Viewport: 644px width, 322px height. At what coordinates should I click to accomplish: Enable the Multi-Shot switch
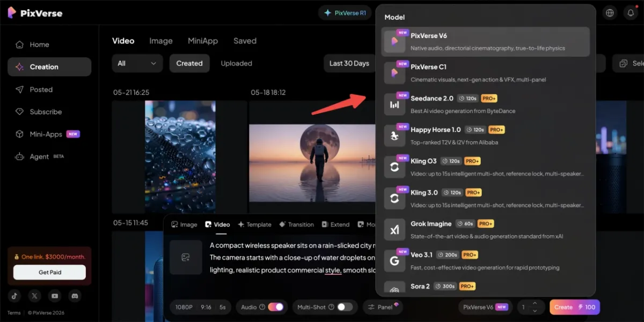[x=345, y=307]
